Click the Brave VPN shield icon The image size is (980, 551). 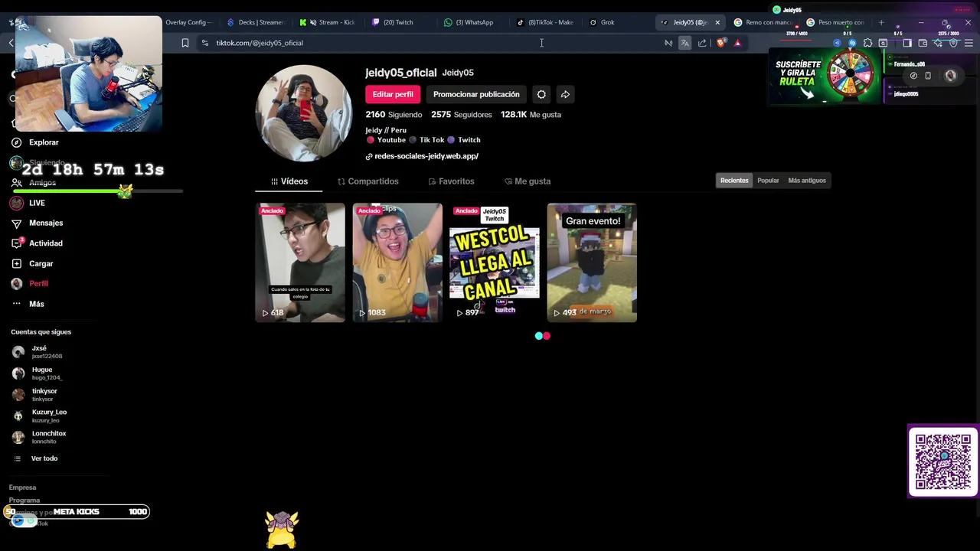tap(953, 43)
